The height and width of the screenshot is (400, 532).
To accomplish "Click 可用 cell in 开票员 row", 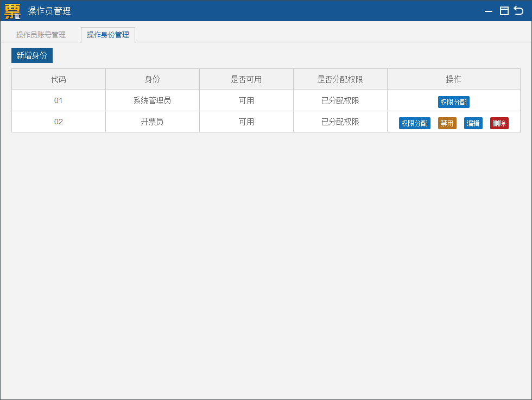I will [246, 122].
